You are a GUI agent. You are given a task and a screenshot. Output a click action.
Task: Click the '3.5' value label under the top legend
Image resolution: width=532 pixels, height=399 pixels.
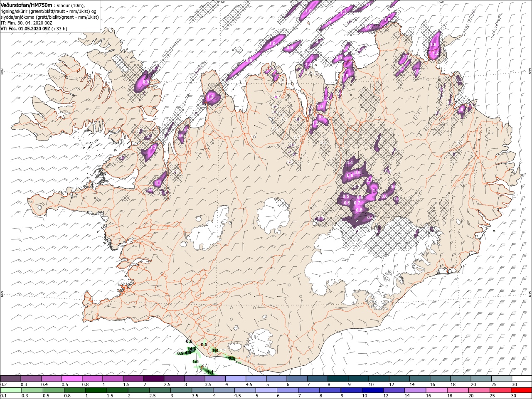208,384
